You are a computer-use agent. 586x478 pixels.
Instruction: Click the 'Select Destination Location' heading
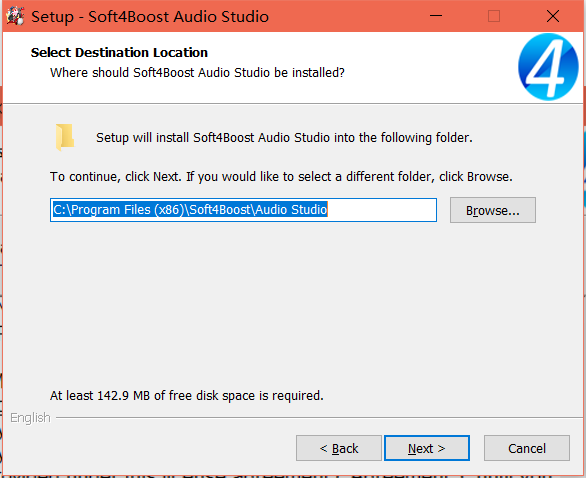click(x=119, y=53)
